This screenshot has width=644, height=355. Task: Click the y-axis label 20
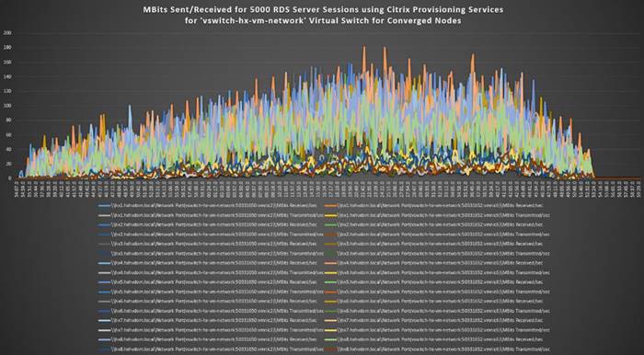pyautogui.click(x=7, y=164)
